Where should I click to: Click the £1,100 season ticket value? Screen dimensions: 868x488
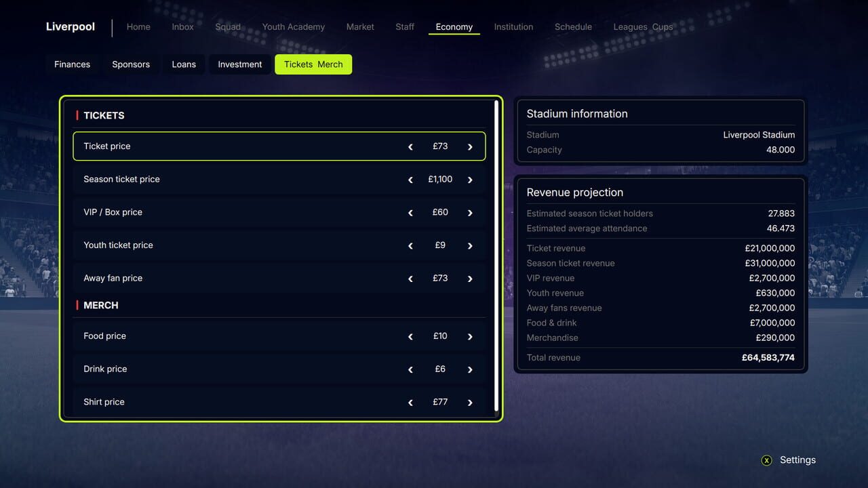tap(440, 180)
